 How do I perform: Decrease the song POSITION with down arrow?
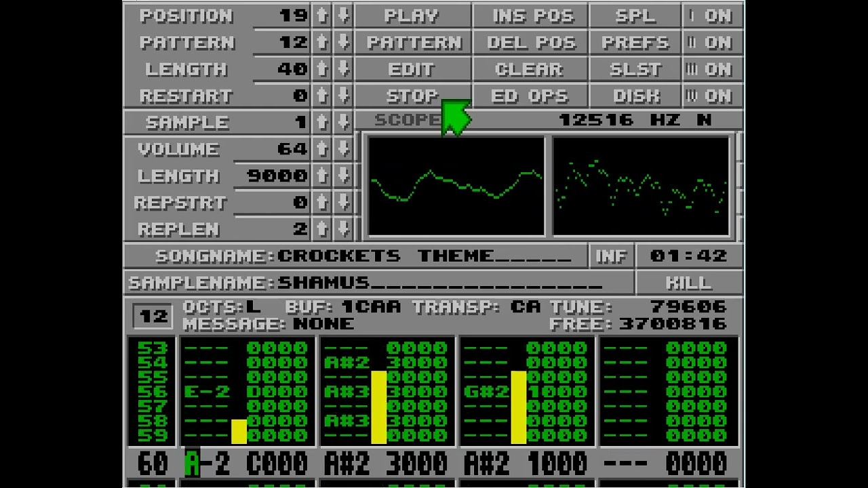tap(343, 16)
